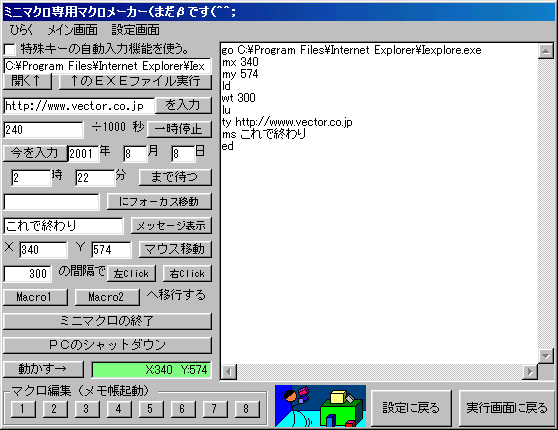Click the 開く↑ button
Screen dimensions: 558x430
click(27, 81)
